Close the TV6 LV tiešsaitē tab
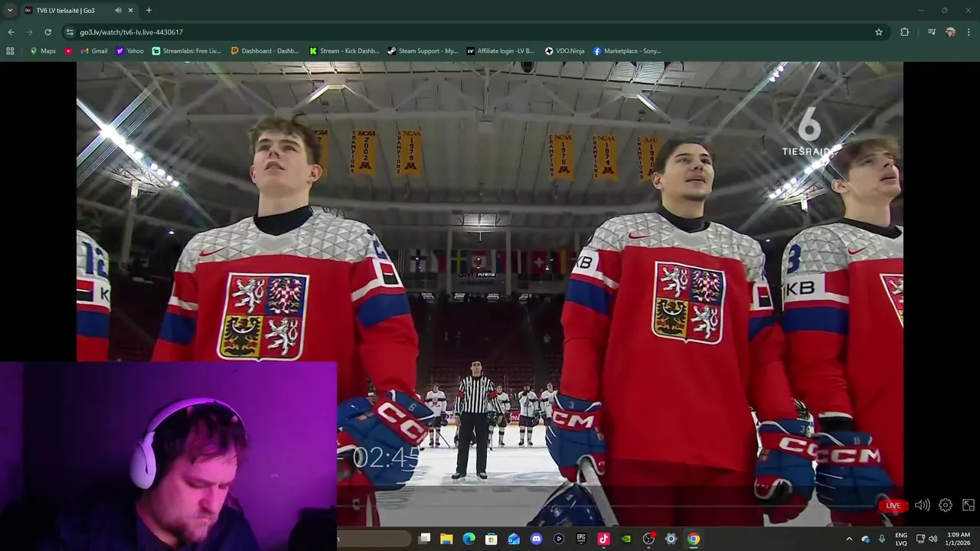Viewport: 980px width, 551px height. [x=130, y=11]
